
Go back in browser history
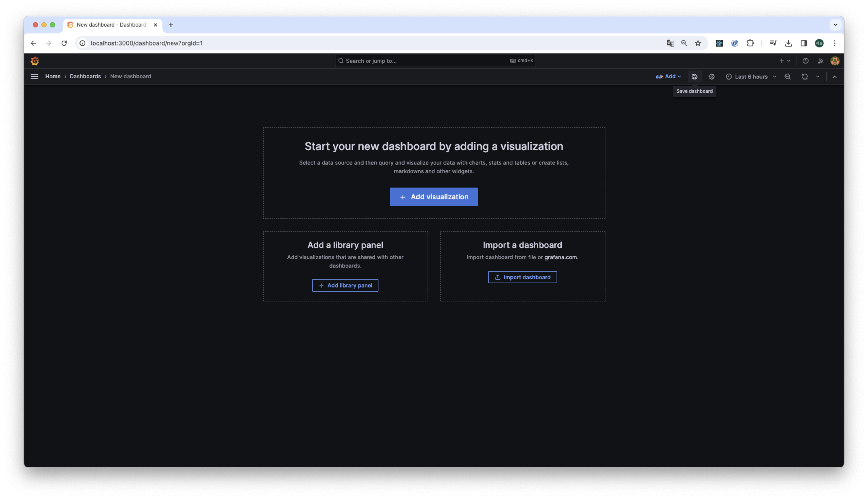33,43
